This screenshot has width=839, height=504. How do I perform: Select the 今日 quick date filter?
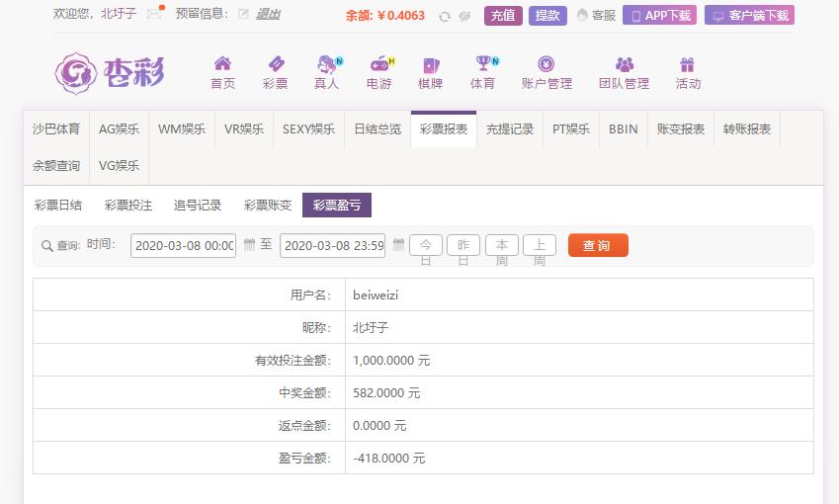[x=426, y=246]
